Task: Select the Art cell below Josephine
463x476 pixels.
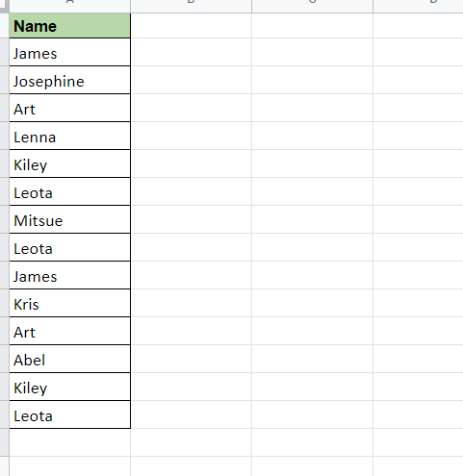Action: pyautogui.click(x=69, y=108)
